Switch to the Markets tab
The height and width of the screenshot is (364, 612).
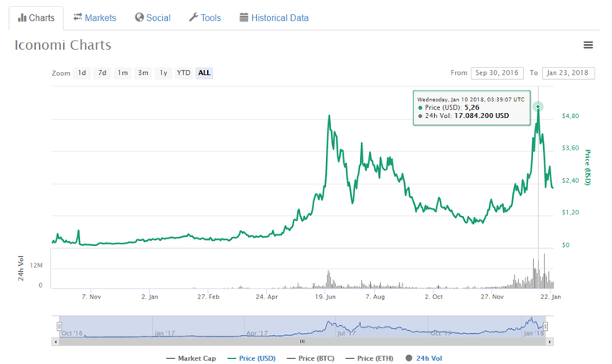click(x=95, y=18)
